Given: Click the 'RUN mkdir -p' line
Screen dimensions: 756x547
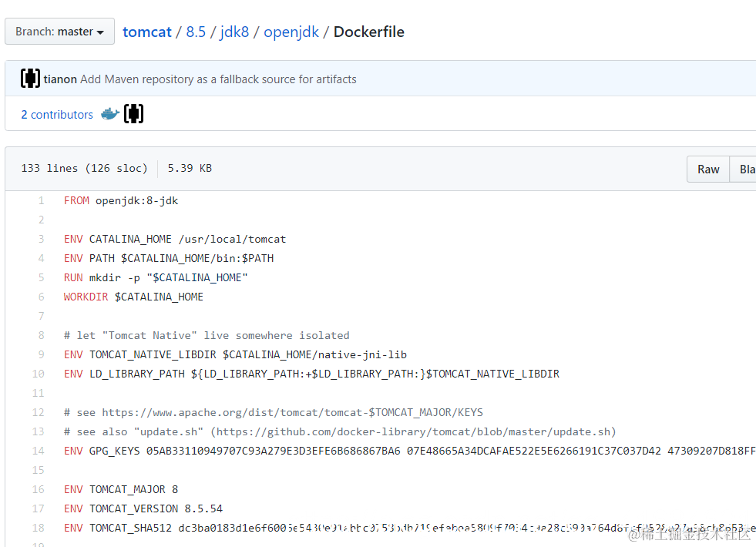Looking at the screenshot, I should point(156,277).
